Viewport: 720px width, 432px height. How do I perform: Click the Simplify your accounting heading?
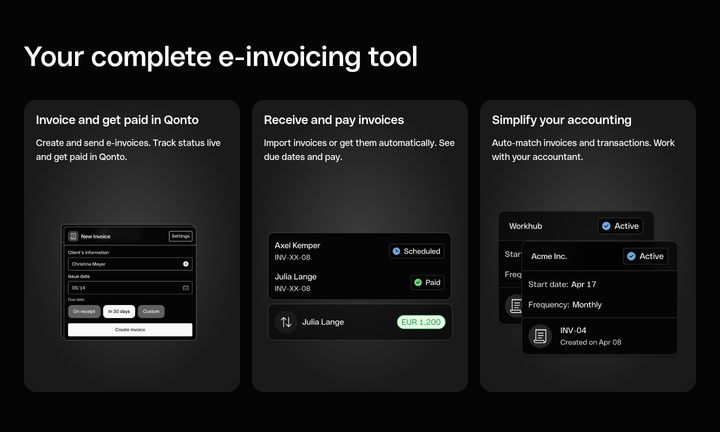(562, 120)
